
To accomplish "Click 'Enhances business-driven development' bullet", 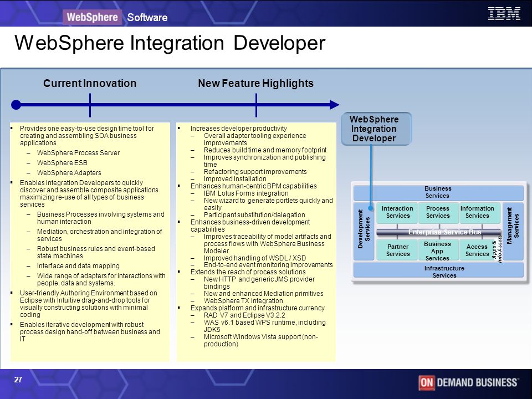I will pos(250,226).
